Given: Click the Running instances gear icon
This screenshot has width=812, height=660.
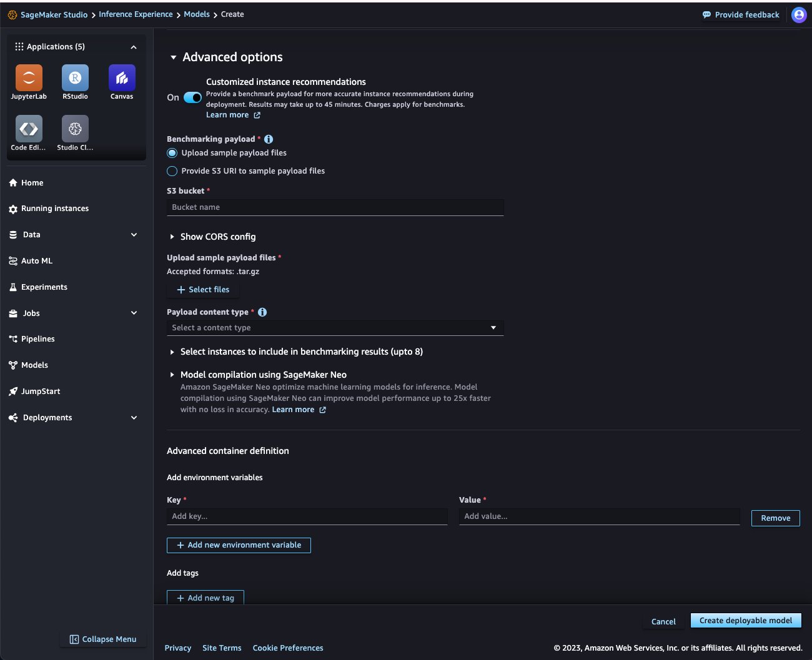Looking at the screenshot, I should tap(13, 209).
